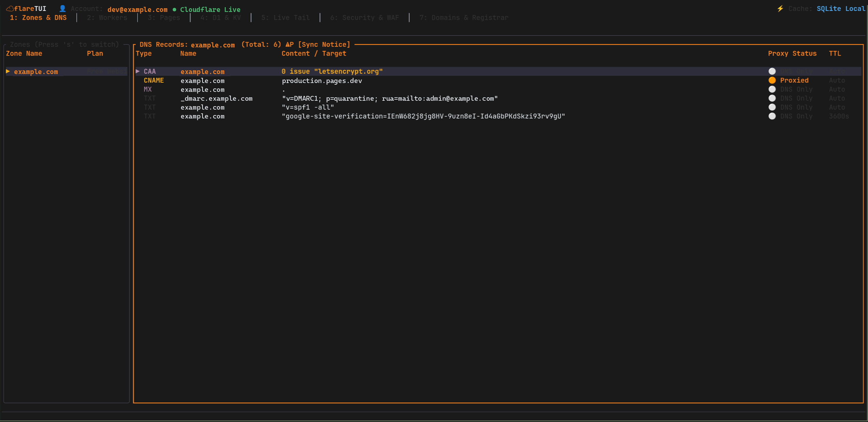Click the warning triangle icon beside Sync Notice
This screenshot has height=422, width=868.
click(288, 44)
